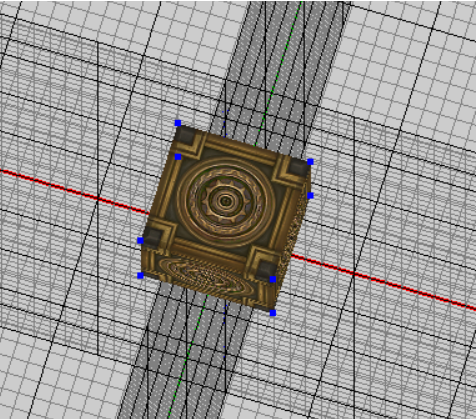This screenshot has height=419, width=476.
Task: Select the dark corner block nearest the topmost handle
Action: coord(185,135)
